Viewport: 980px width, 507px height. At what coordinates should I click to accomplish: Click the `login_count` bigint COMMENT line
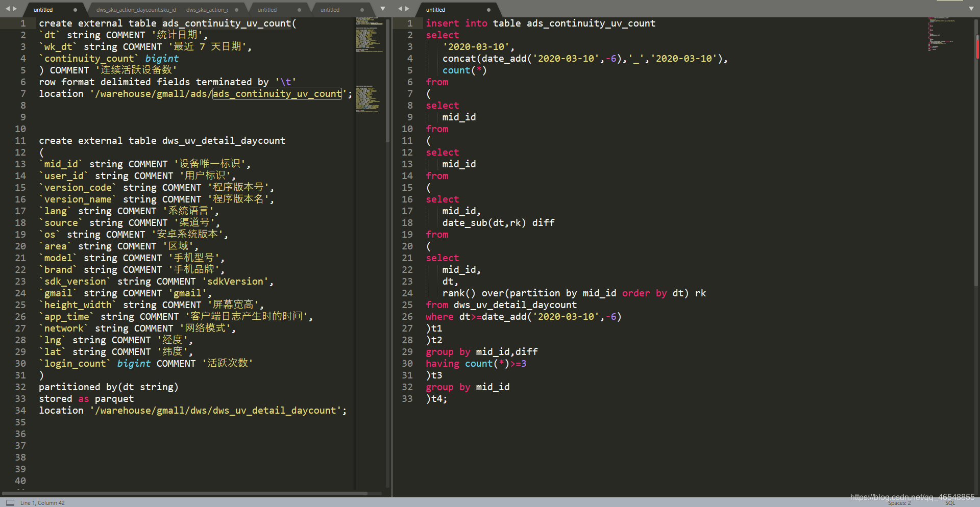[146, 364]
